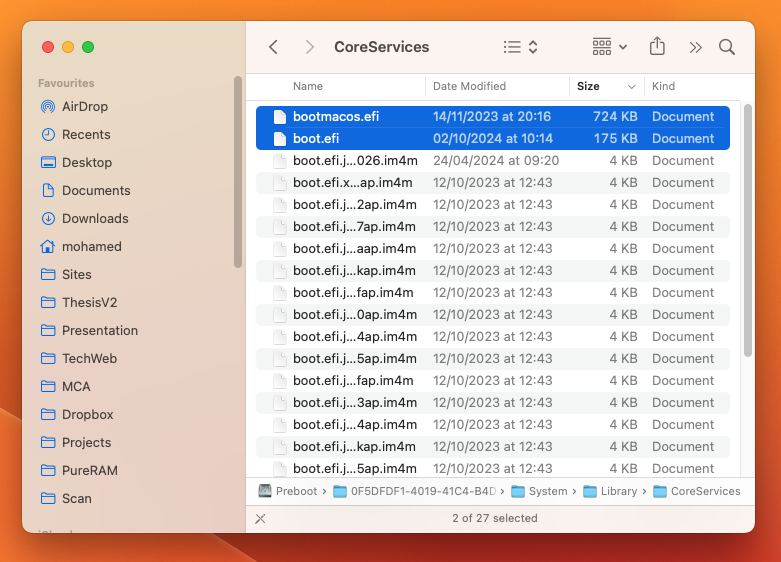Click the Forward navigation arrow
Screen dimensions: 781x562
tap(309, 47)
